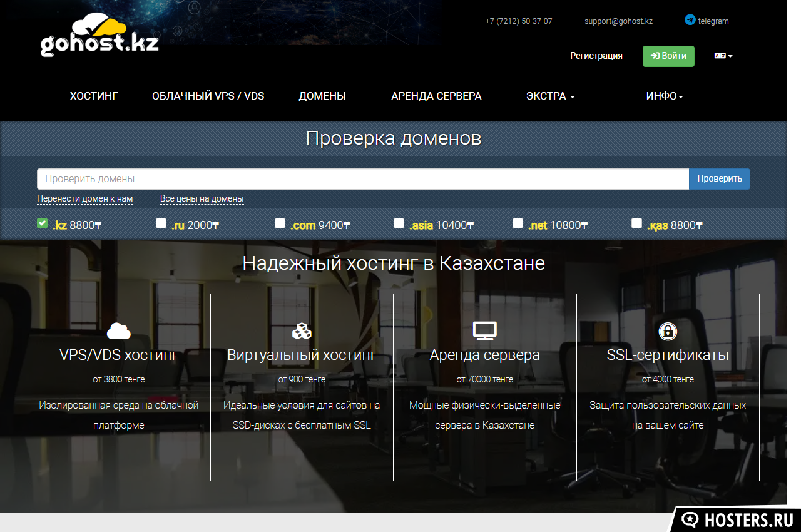Tick the .com domain checkbox

(280, 223)
